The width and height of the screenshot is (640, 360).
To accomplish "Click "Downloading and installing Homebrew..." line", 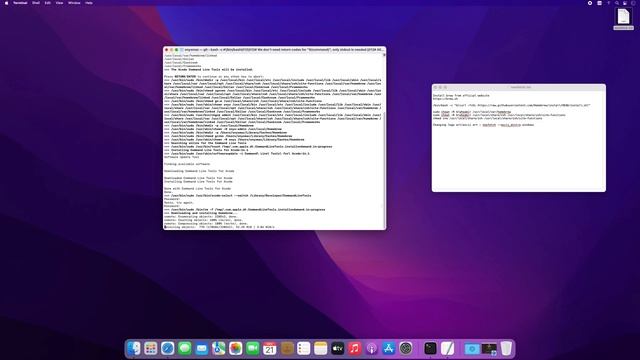I will coord(200,213).
